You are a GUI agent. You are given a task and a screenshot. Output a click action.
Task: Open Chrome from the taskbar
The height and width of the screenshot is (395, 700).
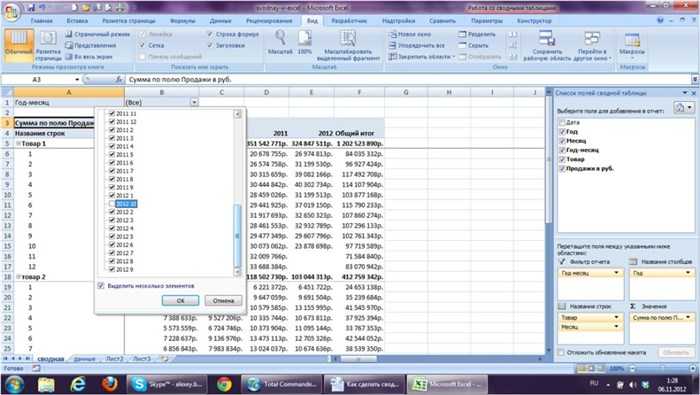click(x=224, y=384)
